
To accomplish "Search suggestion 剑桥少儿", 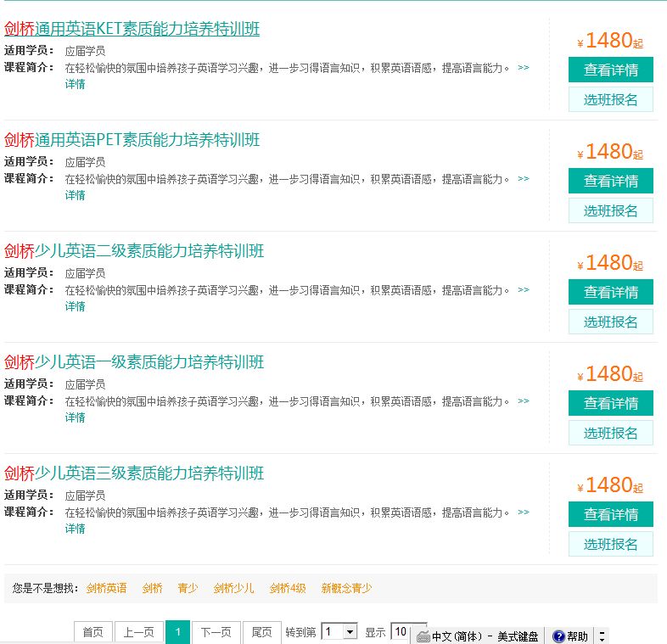I will (x=233, y=588).
